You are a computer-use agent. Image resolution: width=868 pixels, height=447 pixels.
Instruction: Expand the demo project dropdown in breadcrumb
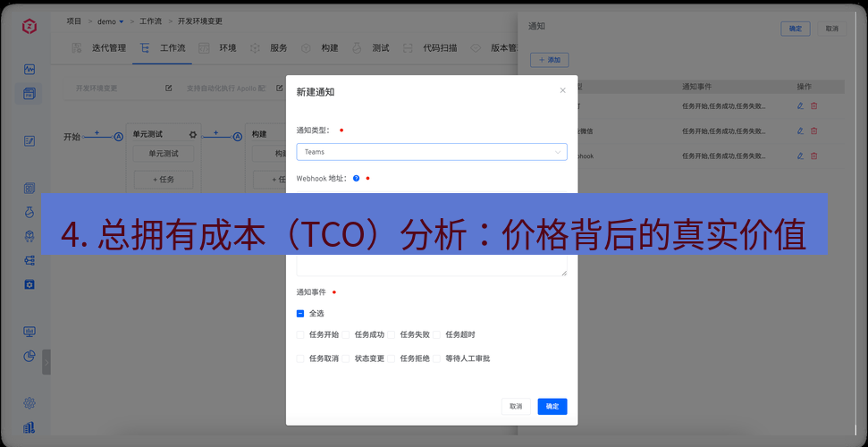pos(122,21)
